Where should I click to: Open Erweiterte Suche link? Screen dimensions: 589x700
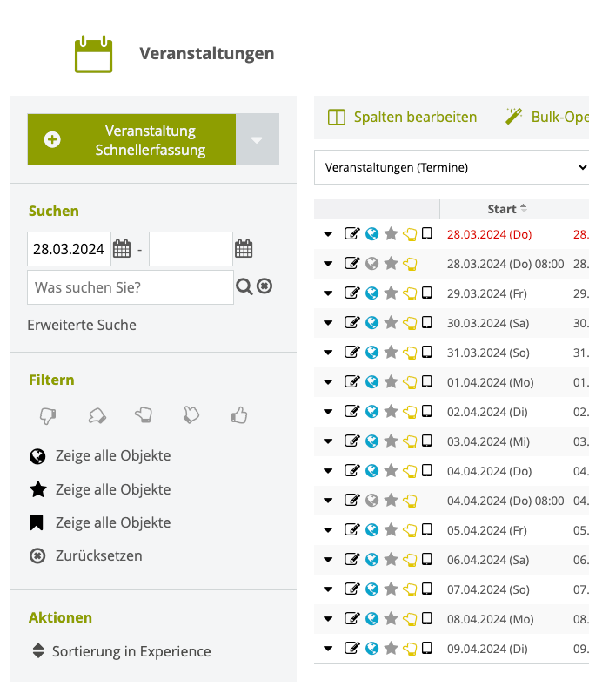point(82,325)
